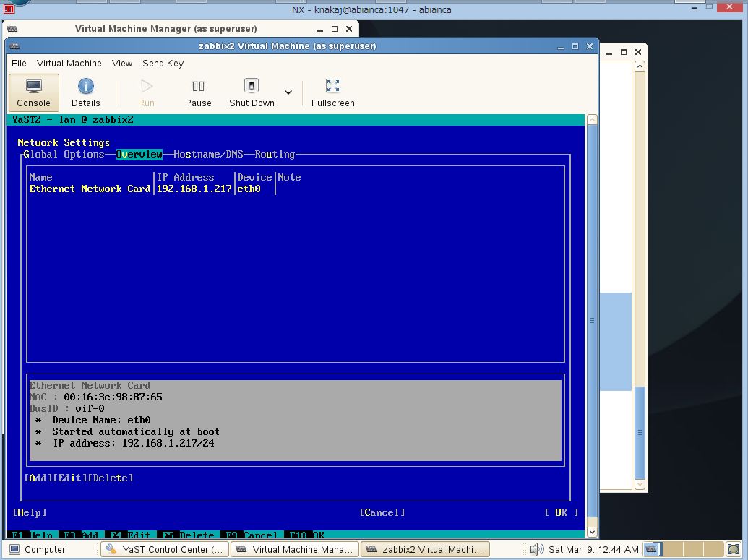
Task: Select the Routing tab
Action: coord(275,154)
